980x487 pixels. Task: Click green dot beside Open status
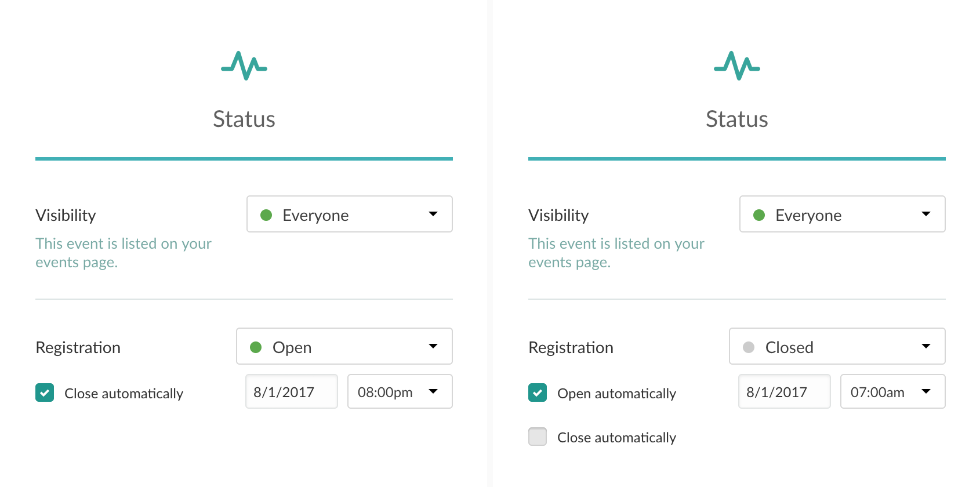[256, 347]
